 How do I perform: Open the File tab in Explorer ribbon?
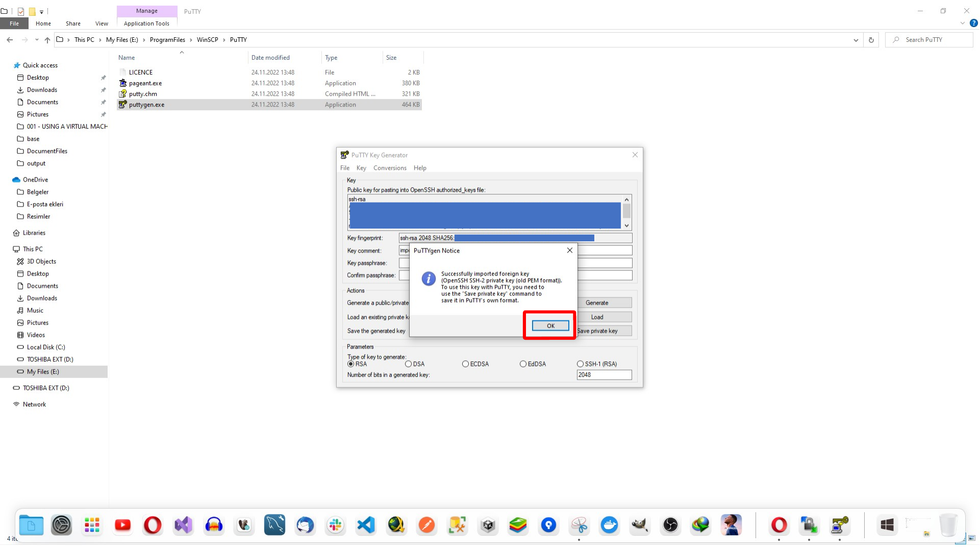click(x=14, y=23)
